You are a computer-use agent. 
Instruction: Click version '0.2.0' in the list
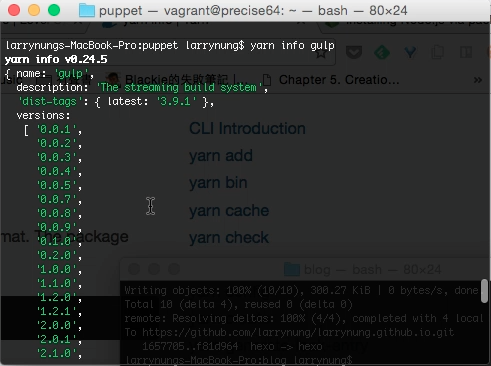[57, 255]
